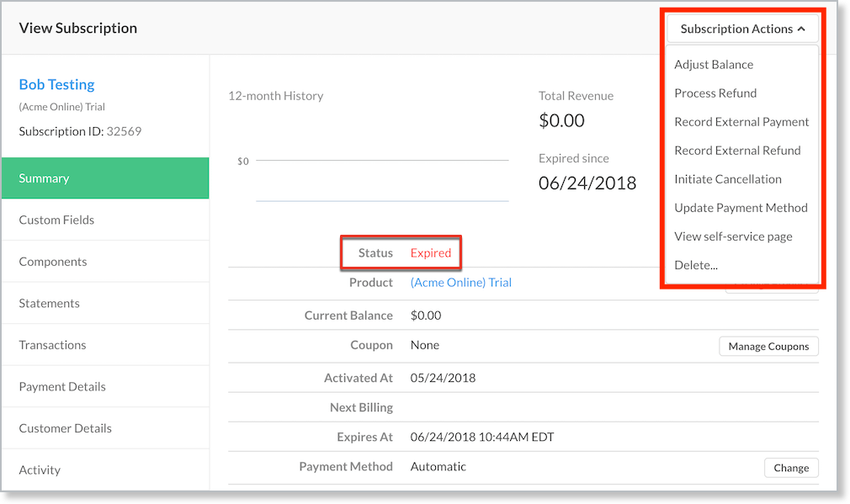Go to the Components tab

tap(105, 262)
